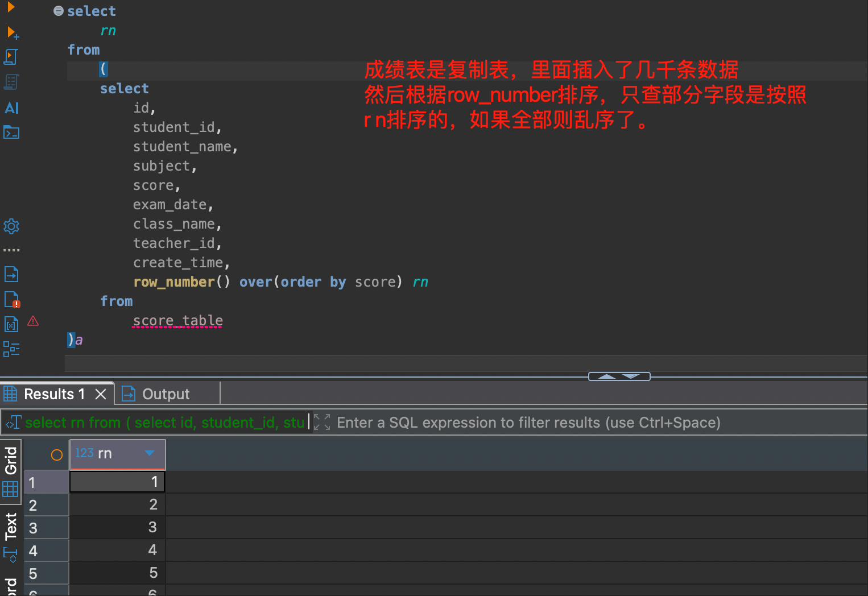Open the rn column filter dropdown arrow

[x=150, y=453]
